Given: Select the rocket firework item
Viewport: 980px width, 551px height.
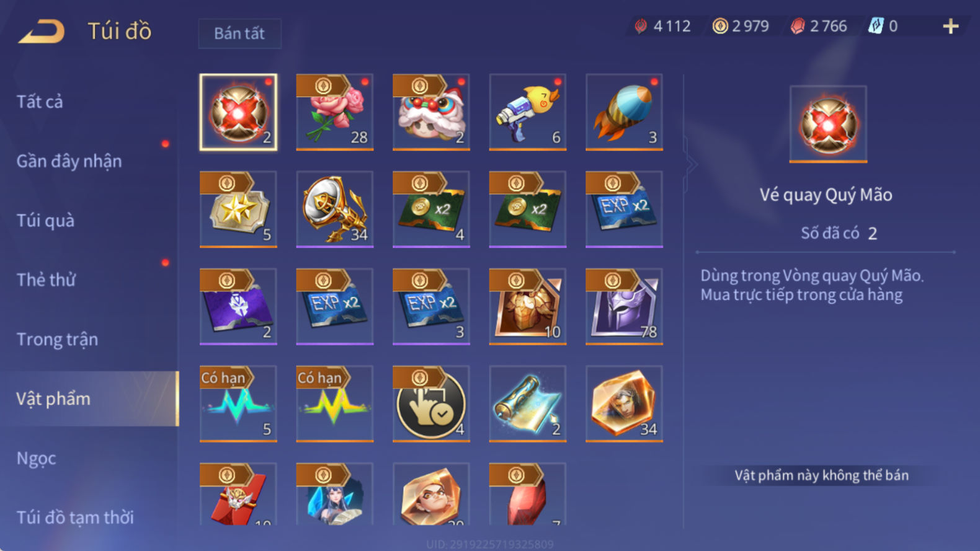Looking at the screenshot, I should tap(624, 112).
